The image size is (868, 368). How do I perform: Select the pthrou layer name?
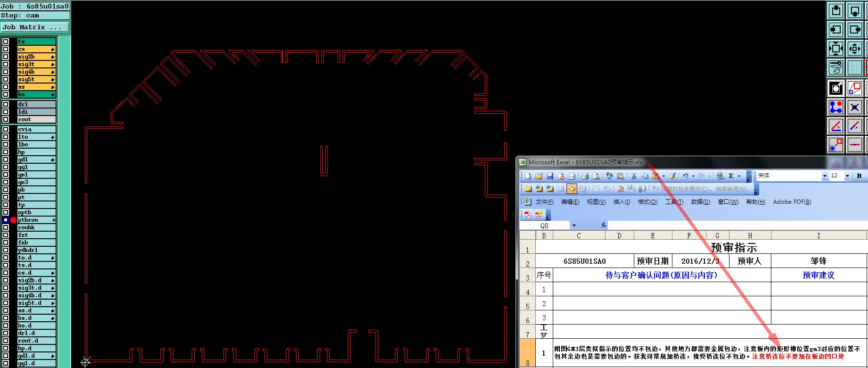36,220
